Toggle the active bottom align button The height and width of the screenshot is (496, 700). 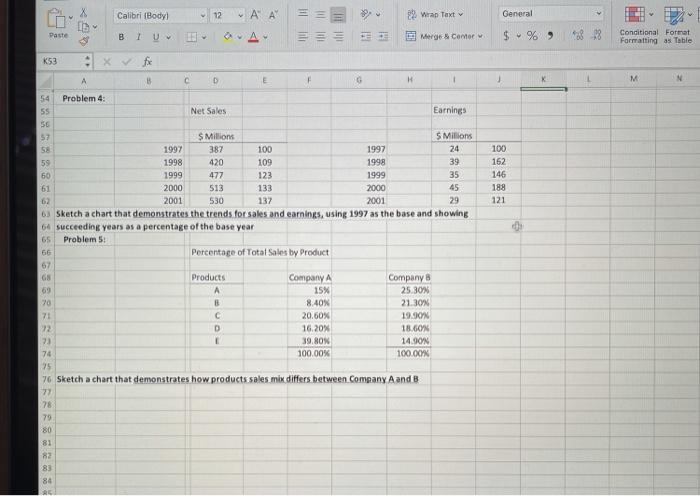click(338, 15)
